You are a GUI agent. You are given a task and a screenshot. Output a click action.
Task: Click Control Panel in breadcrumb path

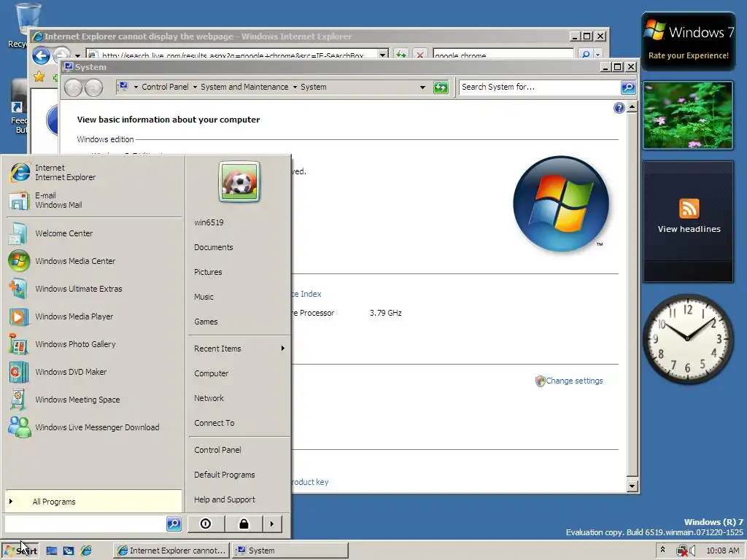[x=165, y=87]
